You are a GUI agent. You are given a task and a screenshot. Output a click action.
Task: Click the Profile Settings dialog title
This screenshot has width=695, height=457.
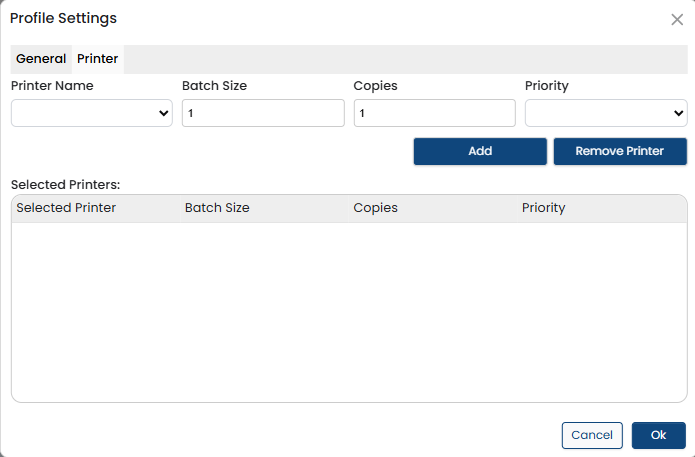pos(63,18)
